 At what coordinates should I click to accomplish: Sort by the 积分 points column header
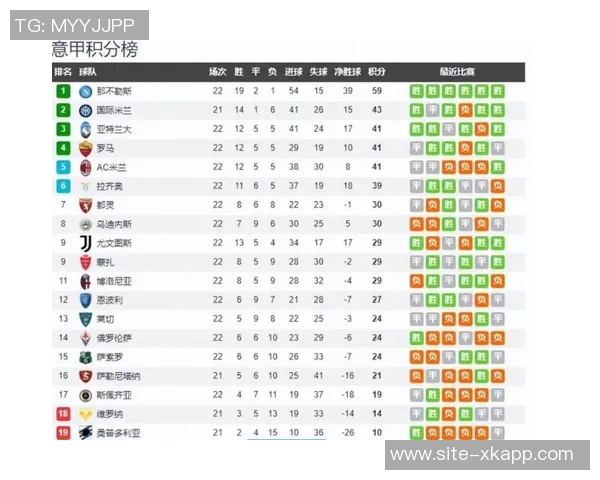click(x=377, y=72)
